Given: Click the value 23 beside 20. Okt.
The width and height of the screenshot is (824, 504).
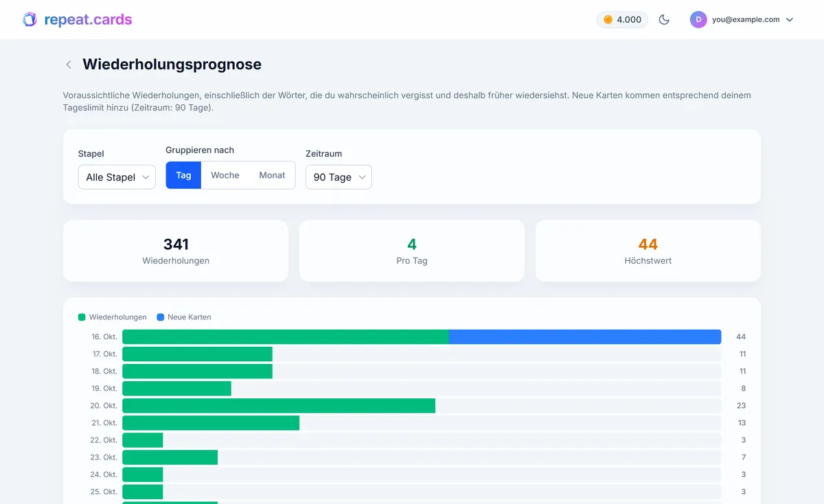Looking at the screenshot, I should point(741,406).
